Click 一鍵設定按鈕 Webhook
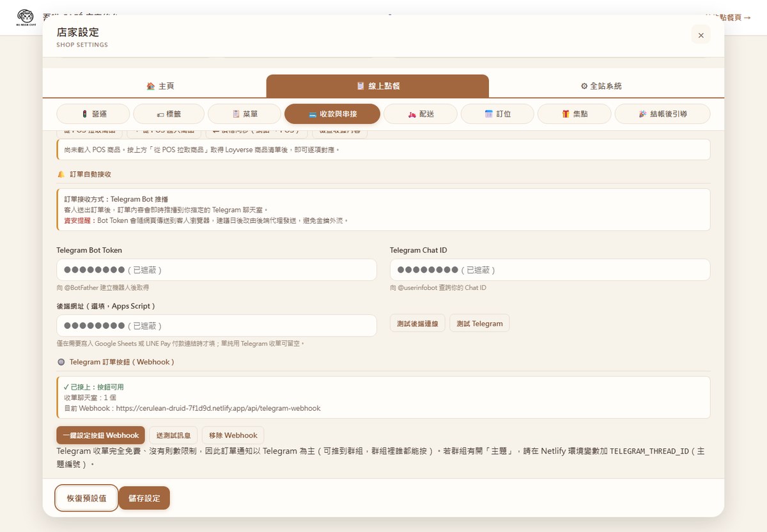 pyautogui.click(x=101, y=435)
